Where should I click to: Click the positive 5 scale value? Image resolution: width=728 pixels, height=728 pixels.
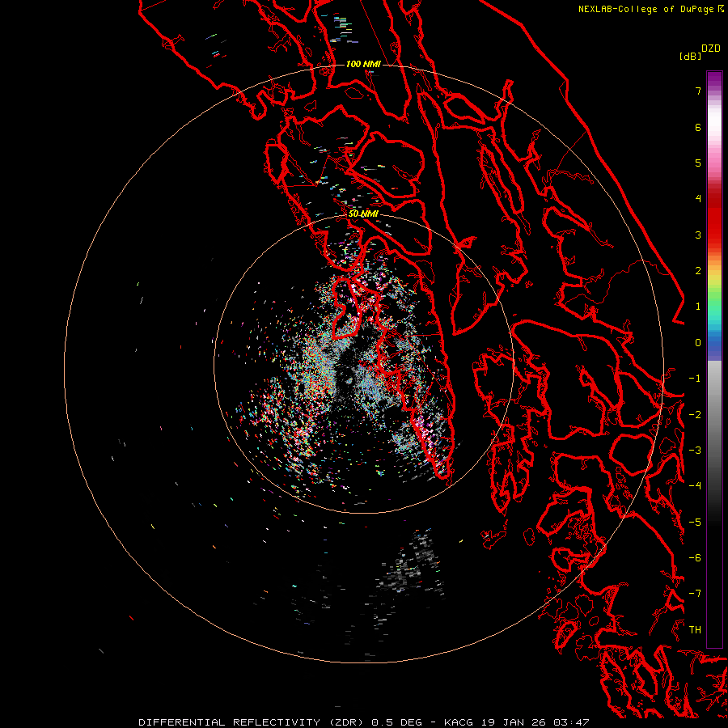698,163
